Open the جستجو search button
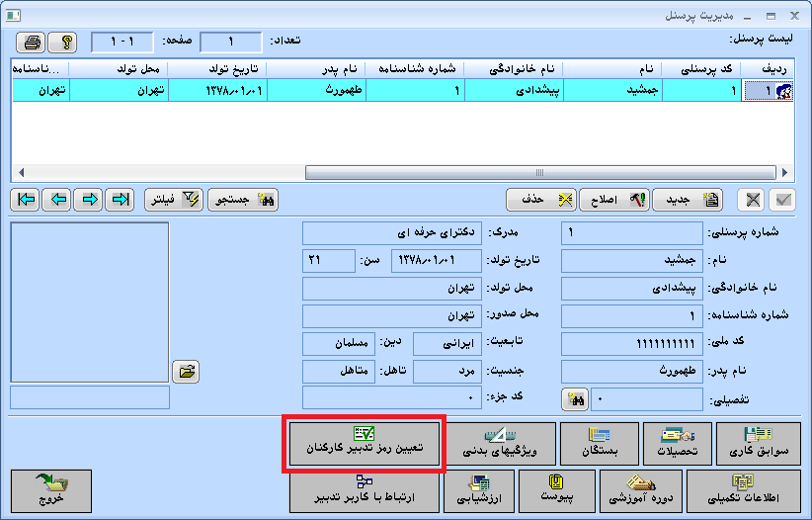Screen dimensions: 812x520 pyautogui.click(x=243, y=199)
